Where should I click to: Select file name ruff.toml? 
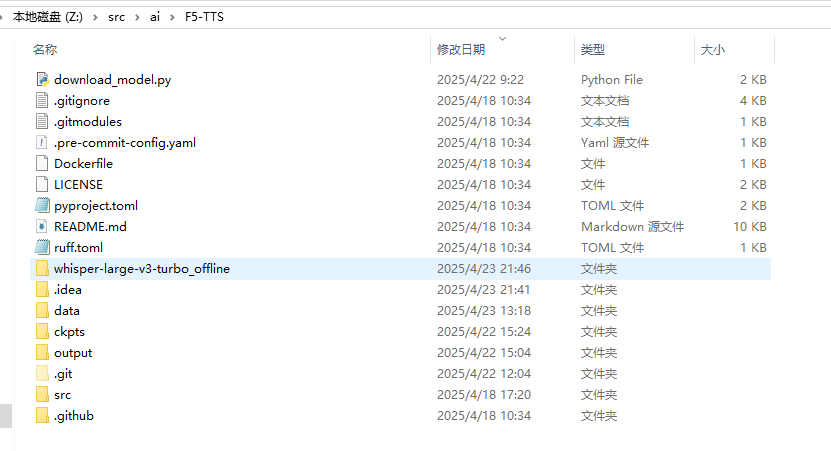pyautogui.click(x=78, y=248)
